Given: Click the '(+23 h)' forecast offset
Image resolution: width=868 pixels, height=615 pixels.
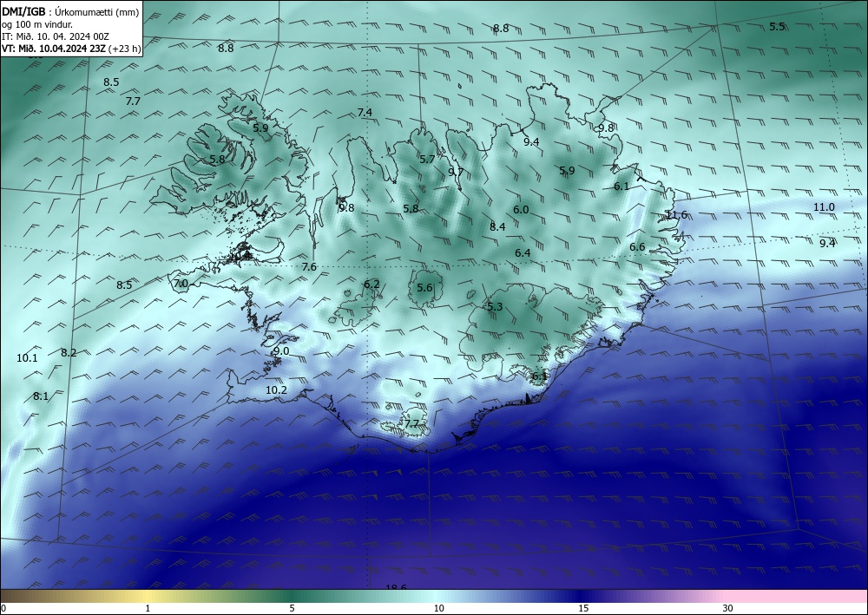Looking at the screenshot, I should tap(124, 49).
